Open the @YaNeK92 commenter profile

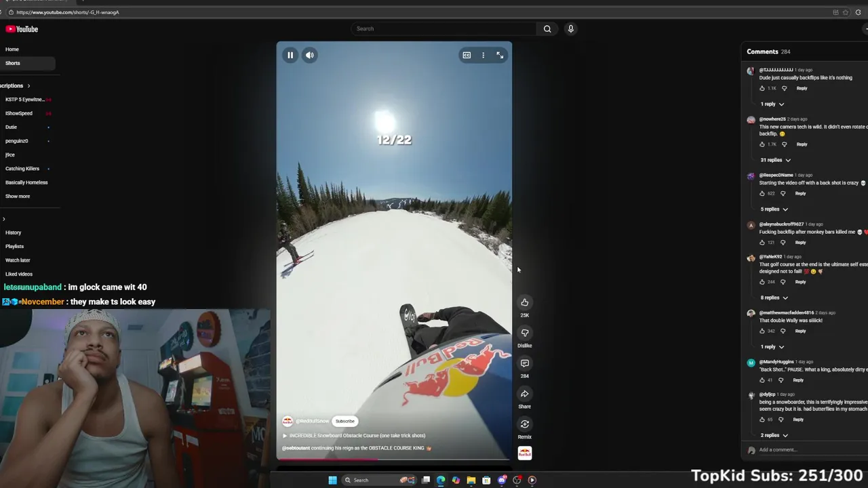click(751, 258)
